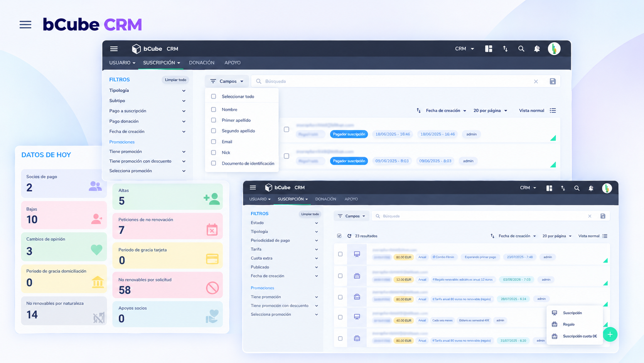This screenshot has height=363, width=644.
Task: Open the Campos dropdown in the back window
Action: (227, 81)
